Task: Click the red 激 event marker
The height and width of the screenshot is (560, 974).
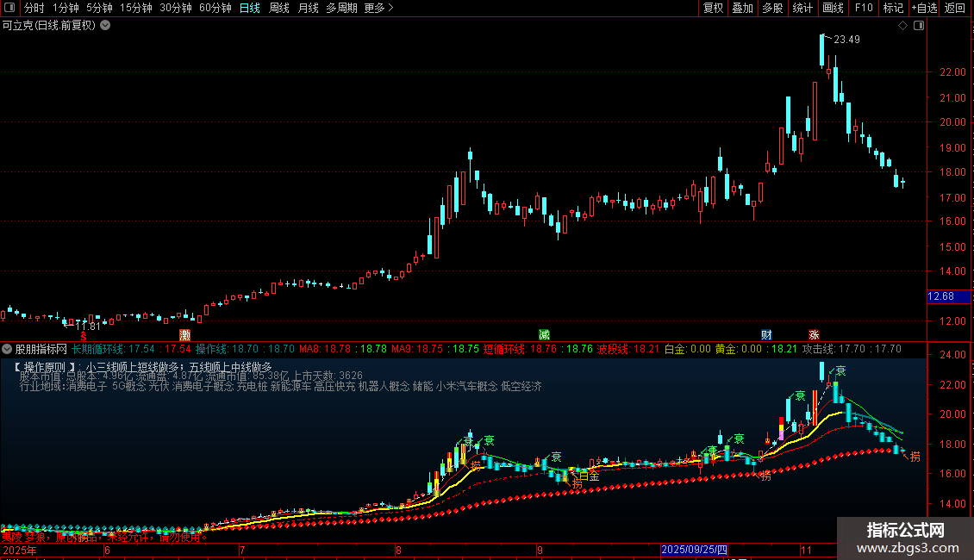Action: point(184,335)
